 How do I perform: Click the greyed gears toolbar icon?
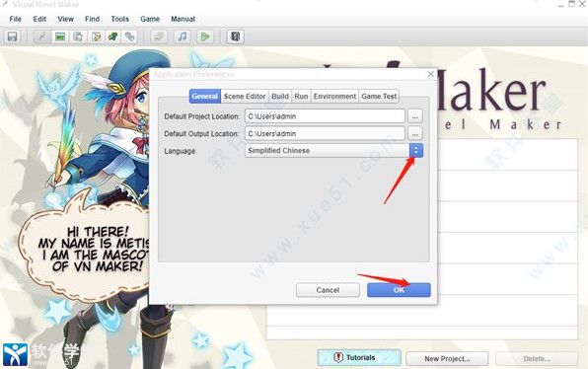(x=159, y=37)
